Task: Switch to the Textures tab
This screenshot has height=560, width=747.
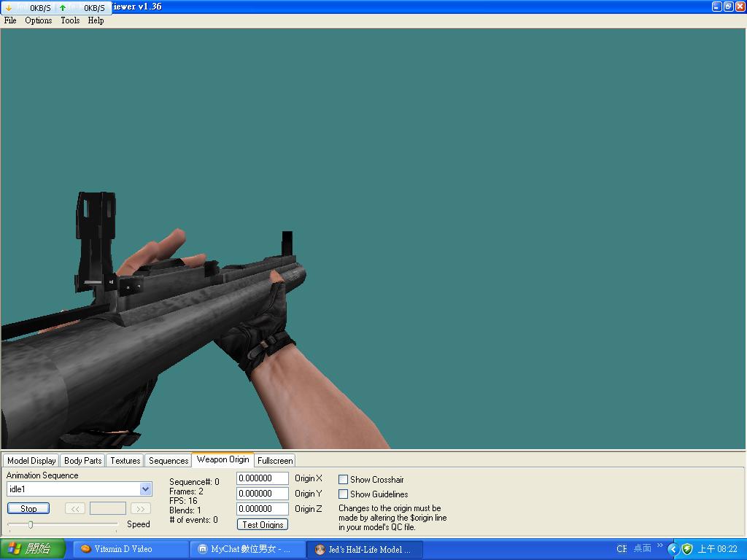Action: click(125, 461)
